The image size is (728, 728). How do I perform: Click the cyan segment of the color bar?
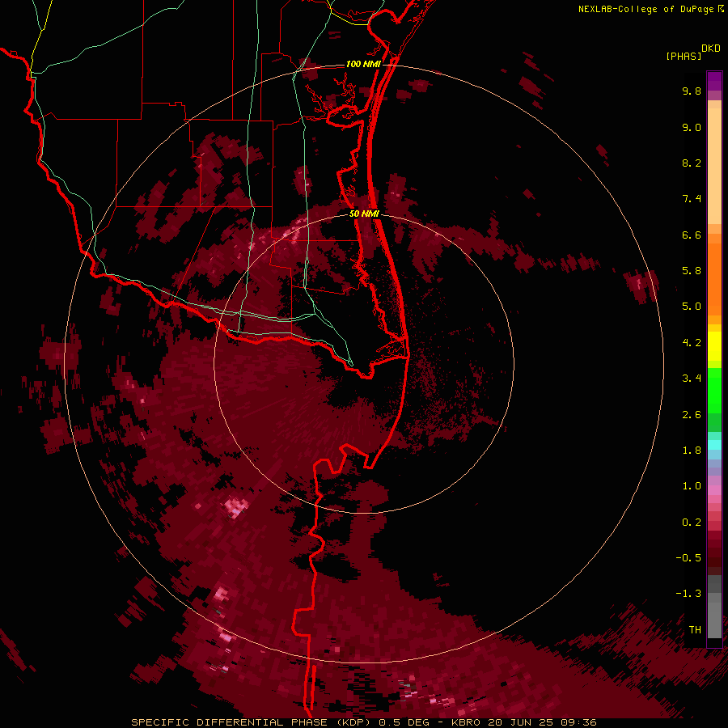point(714,444)
